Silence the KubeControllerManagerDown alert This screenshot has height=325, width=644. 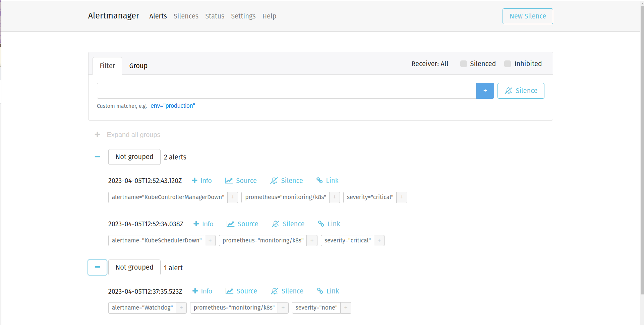click(x=287, y=181)
